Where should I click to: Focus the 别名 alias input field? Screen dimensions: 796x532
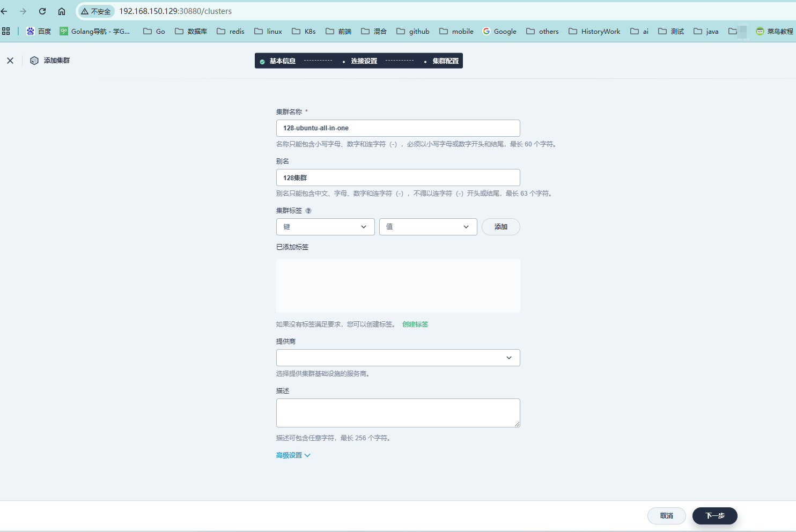[x=398, y=178]
